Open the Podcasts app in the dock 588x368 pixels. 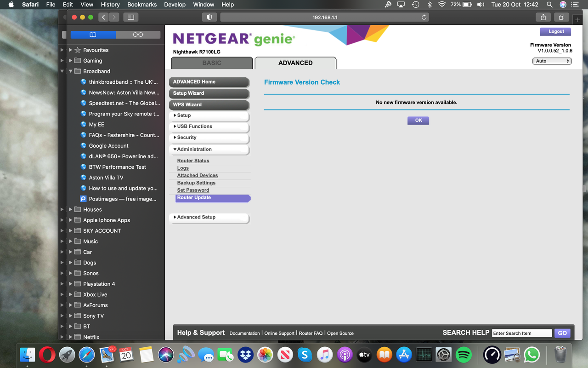point(345,355)
